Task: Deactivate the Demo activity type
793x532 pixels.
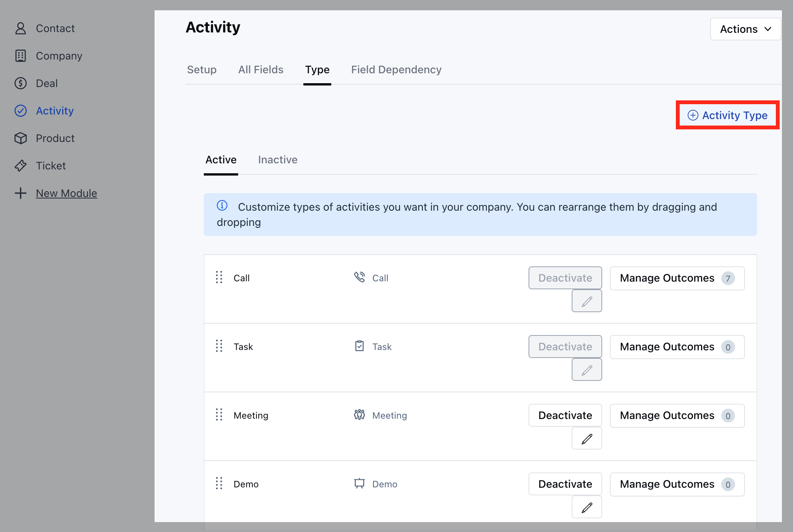Action: click(x=565, y=484)
